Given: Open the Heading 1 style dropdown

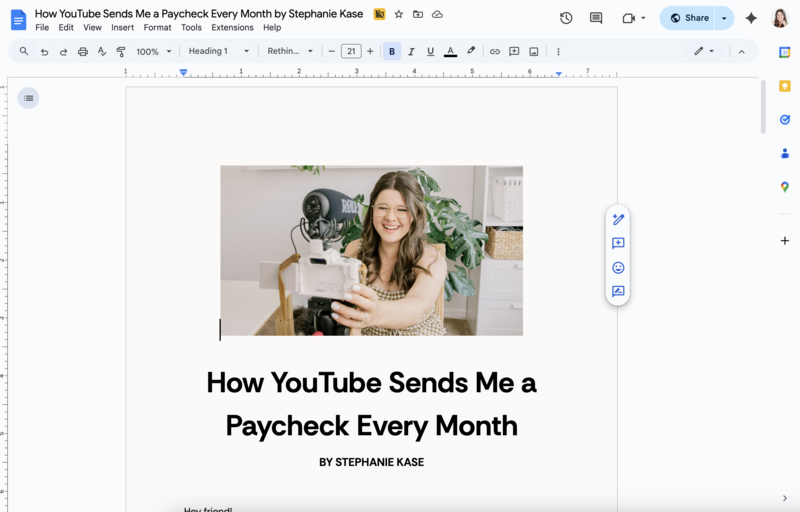Looking at the screenshot, I should click(219, 51).
